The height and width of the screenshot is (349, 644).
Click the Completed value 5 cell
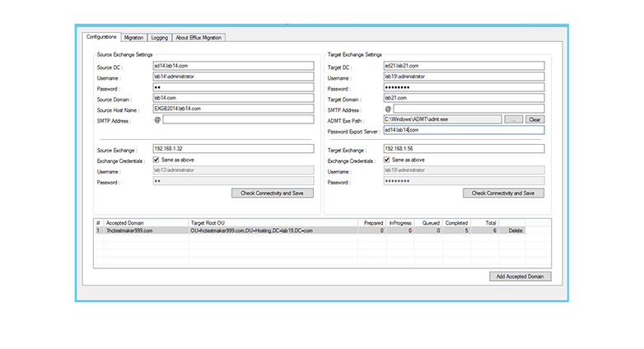click(x=457, y=230)
